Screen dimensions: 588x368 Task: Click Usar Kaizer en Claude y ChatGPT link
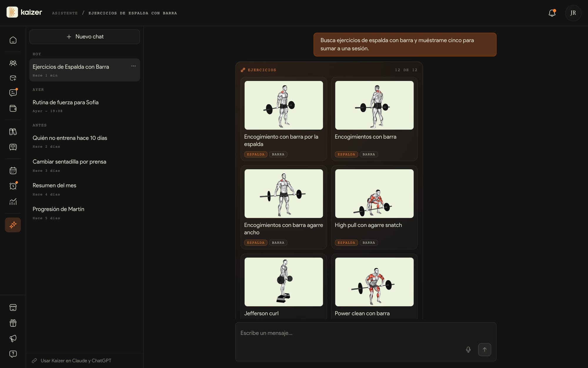(x=76, y=361)
